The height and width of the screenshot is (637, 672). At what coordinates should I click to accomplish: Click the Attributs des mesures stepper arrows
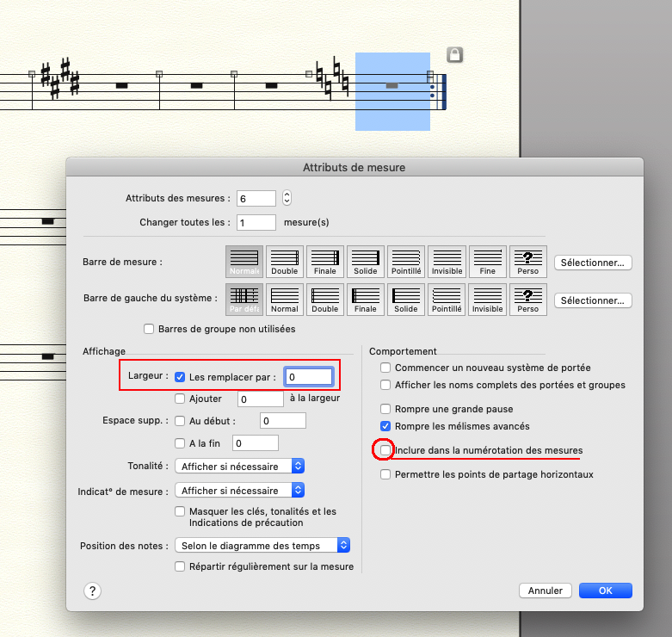tap(287, 198)
